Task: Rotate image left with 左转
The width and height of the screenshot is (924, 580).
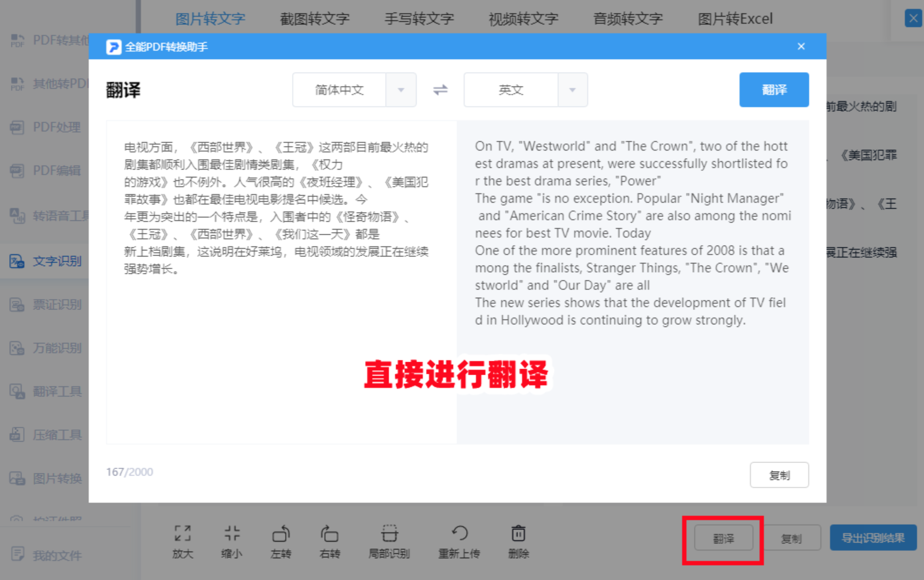Action: [281, 541]
